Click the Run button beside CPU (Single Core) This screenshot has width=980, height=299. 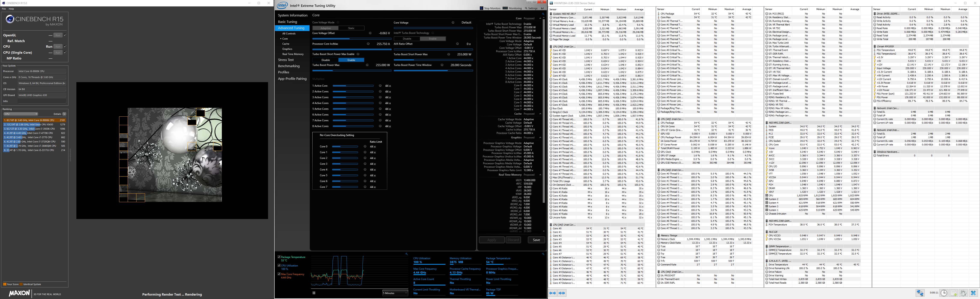pos(58,52)
